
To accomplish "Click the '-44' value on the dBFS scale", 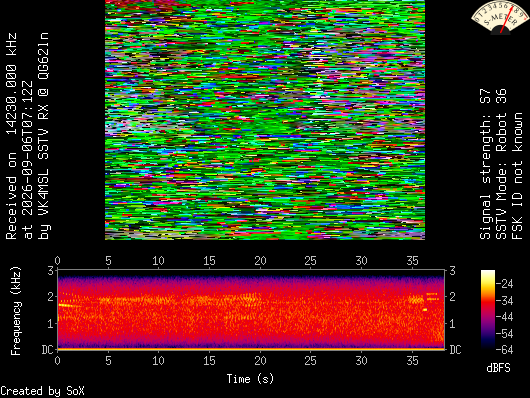I will pyautogui.click(x=504, y=317).
